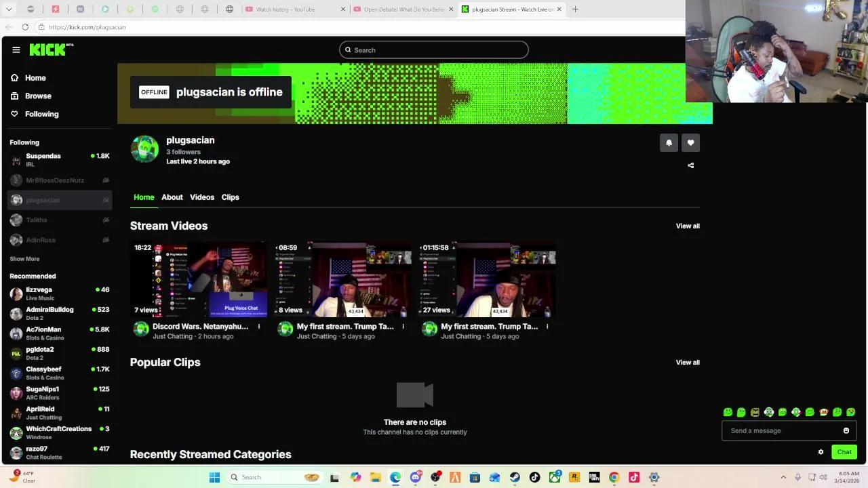Open options menu for the 8-views video
Viewport: 868px width, 488px height.
point(403,327)
